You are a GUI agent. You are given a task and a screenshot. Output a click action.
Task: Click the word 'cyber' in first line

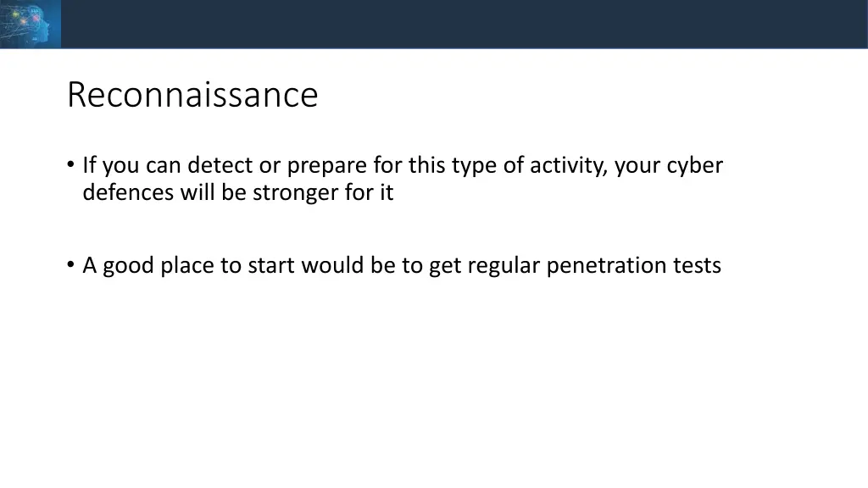pyautogui.click(x=695, y=166)
